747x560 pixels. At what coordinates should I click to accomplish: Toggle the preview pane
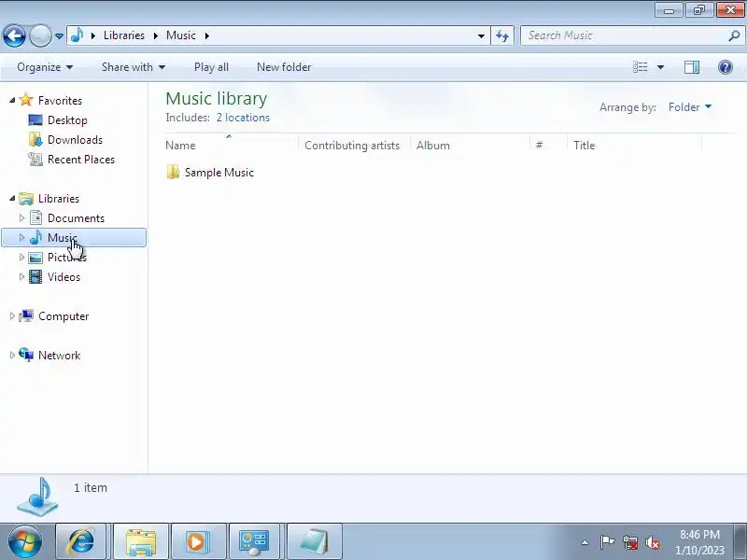[x=692, y=67]
